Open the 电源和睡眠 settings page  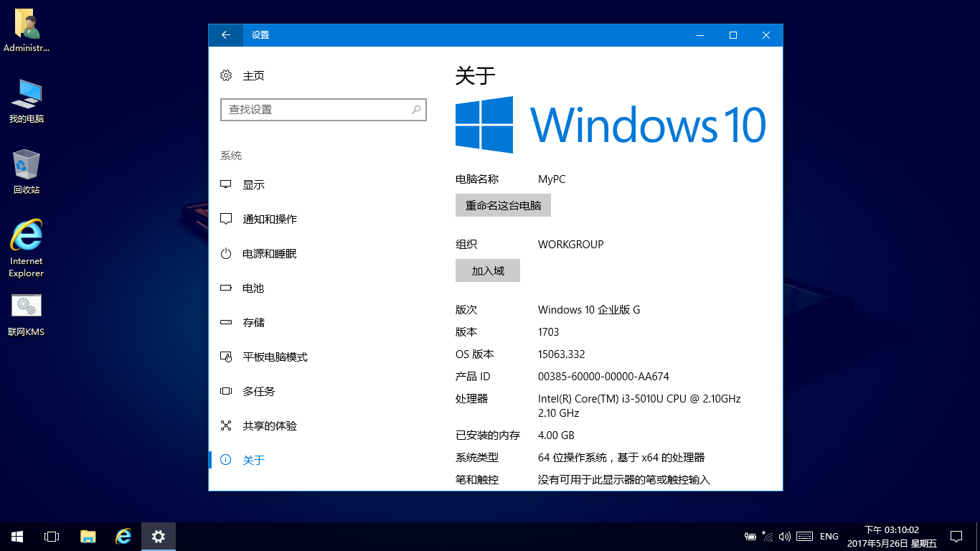pos(270,253)
